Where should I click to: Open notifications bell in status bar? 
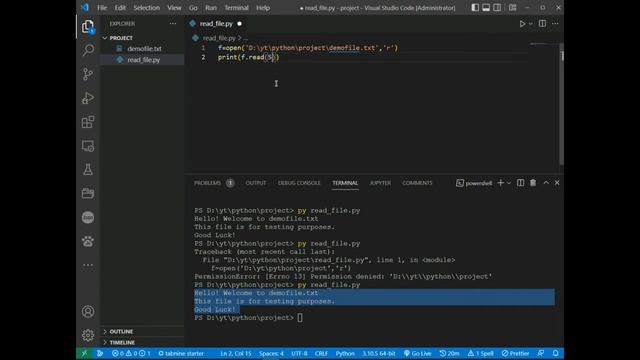(555, 353)
